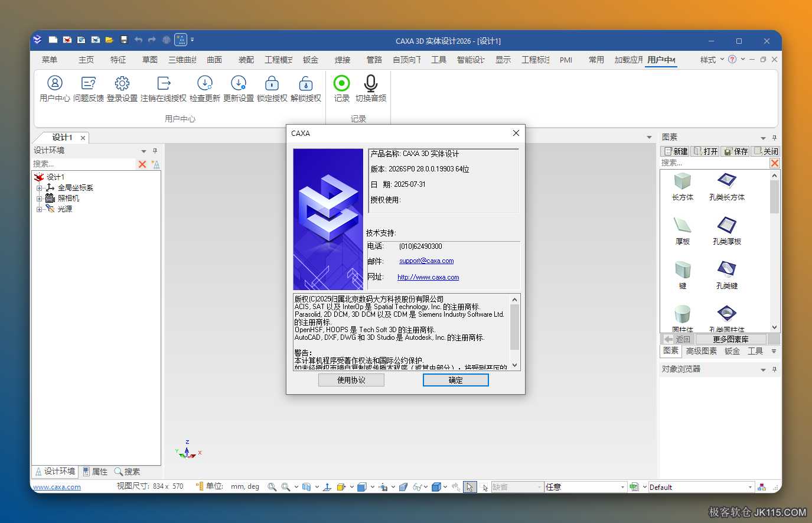Viewport: 812px width, 523px height.
Task: Switch to the 特征 ribbon tab
Action: coord(118,60)
